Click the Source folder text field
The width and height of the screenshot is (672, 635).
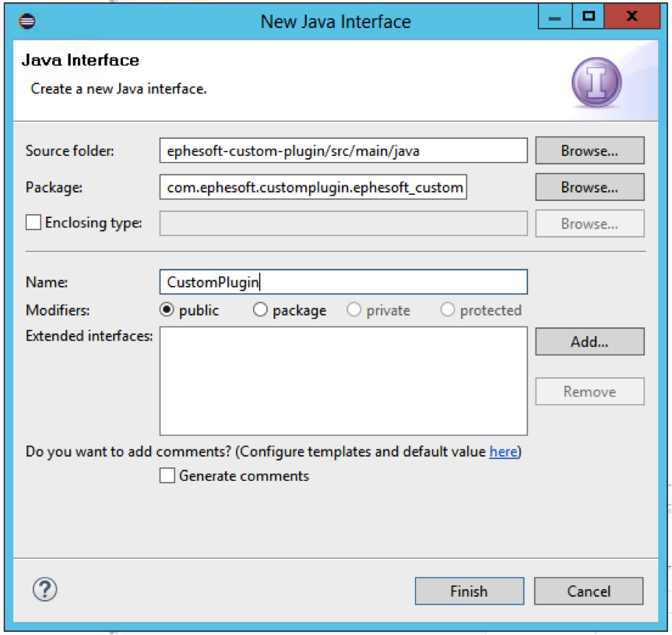click(x=343, y=150)
